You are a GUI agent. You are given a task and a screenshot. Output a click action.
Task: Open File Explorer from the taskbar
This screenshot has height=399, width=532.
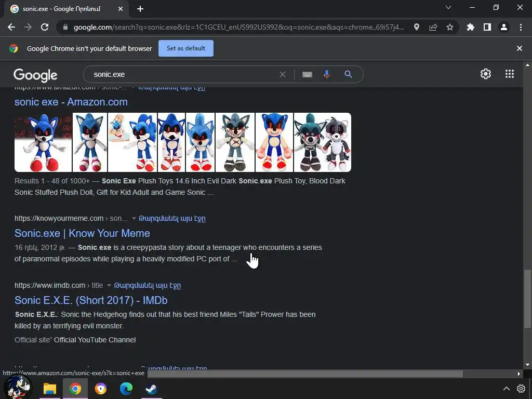tap(49, 389)
